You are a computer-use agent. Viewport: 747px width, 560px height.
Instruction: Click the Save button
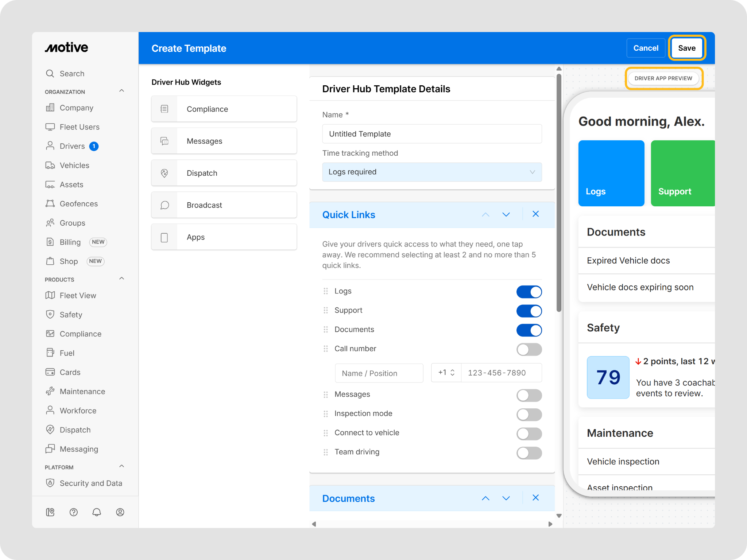686,48
